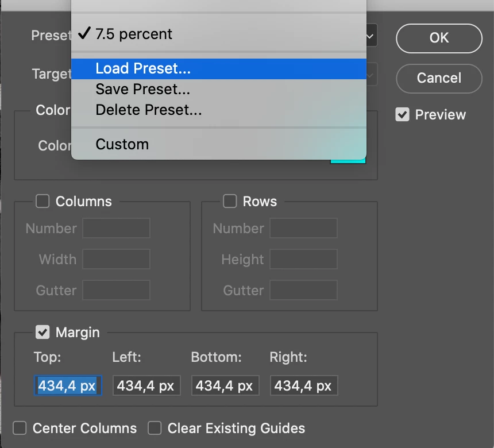Click the Rows Number input field
The height and width of the screenshot is (448, 494).
[x=303, y=229]
